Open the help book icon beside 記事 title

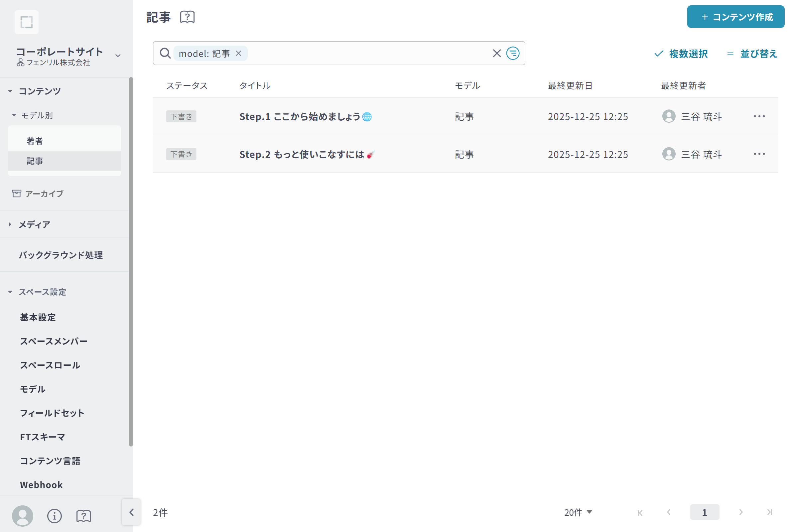point(187,17)
